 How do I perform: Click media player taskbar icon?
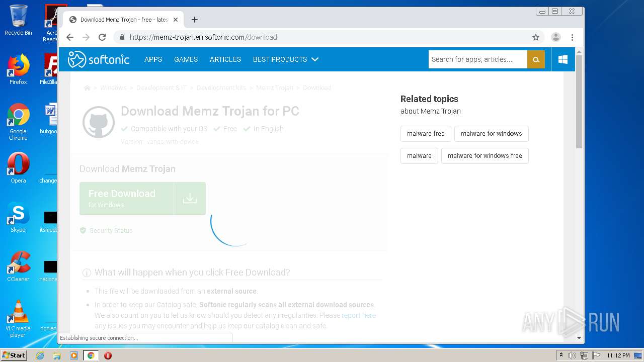coord(74,355)
